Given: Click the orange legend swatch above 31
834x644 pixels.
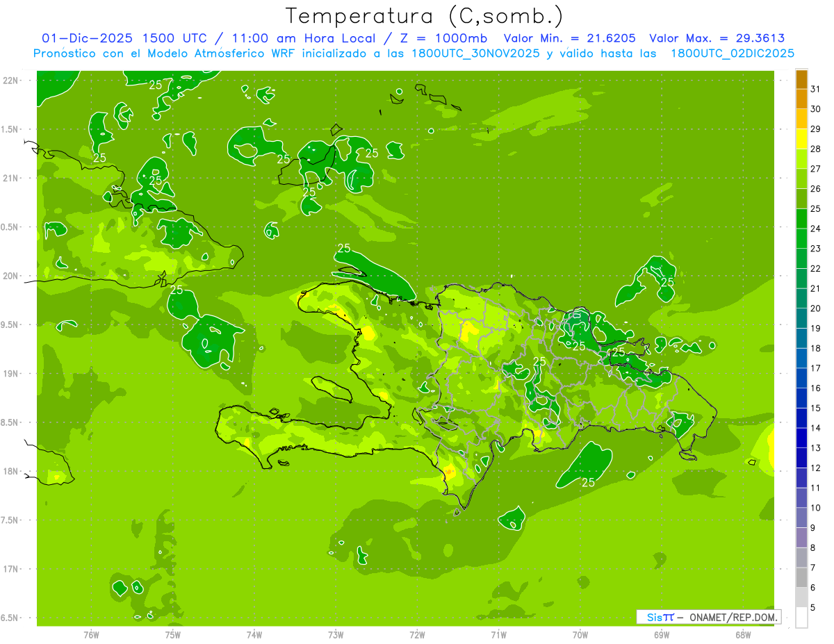Looking at the screenshot, I should 801,79.
